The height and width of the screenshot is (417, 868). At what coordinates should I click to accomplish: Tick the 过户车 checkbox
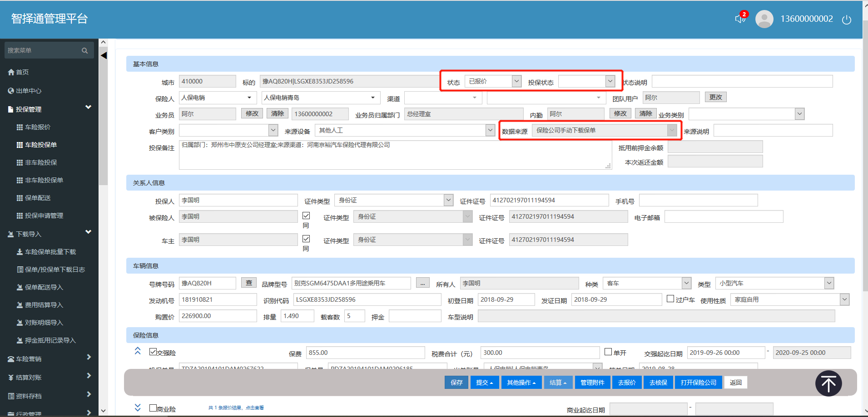point(670,299)
